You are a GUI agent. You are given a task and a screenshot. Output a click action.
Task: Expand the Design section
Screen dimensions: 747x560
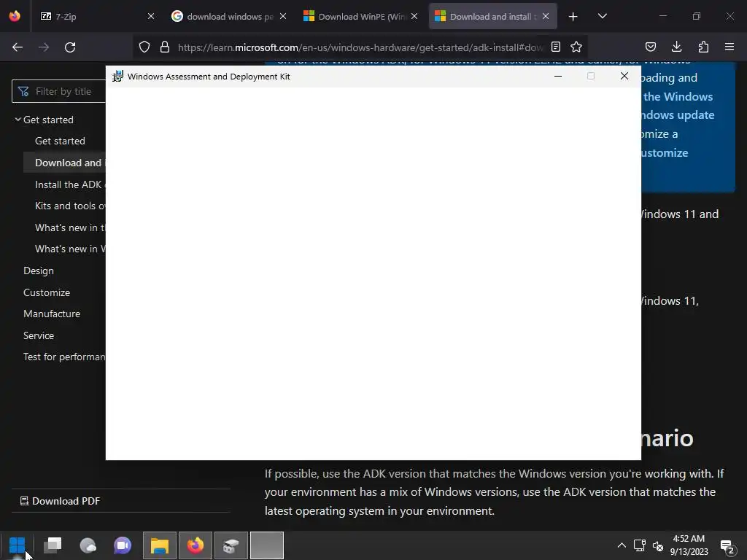39,271
